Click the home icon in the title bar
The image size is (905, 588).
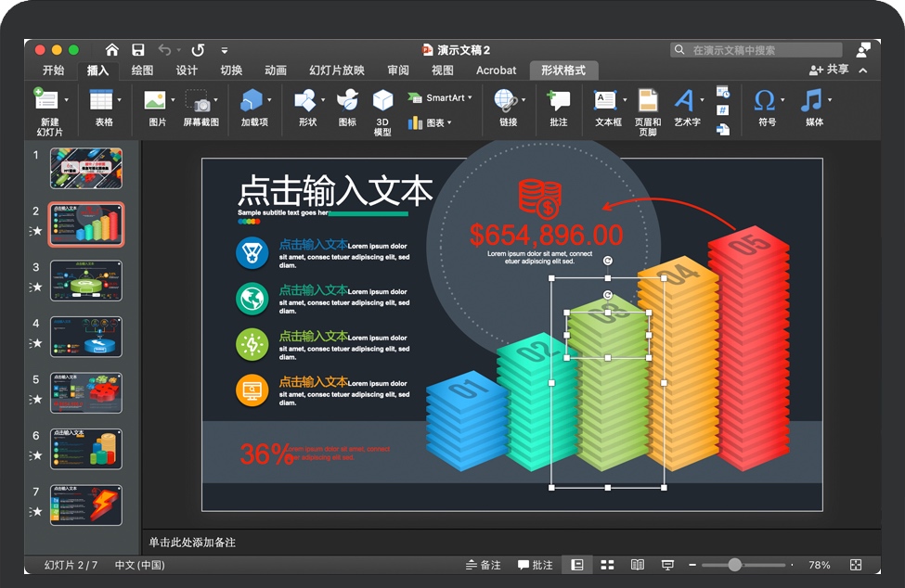[x=112, y=50]
